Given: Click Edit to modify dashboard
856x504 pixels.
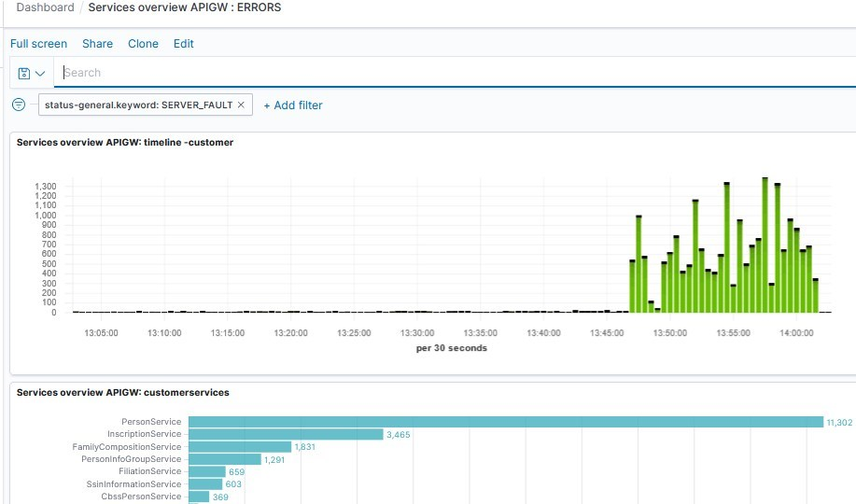Looking at the screenshot, I should [184, 44].
